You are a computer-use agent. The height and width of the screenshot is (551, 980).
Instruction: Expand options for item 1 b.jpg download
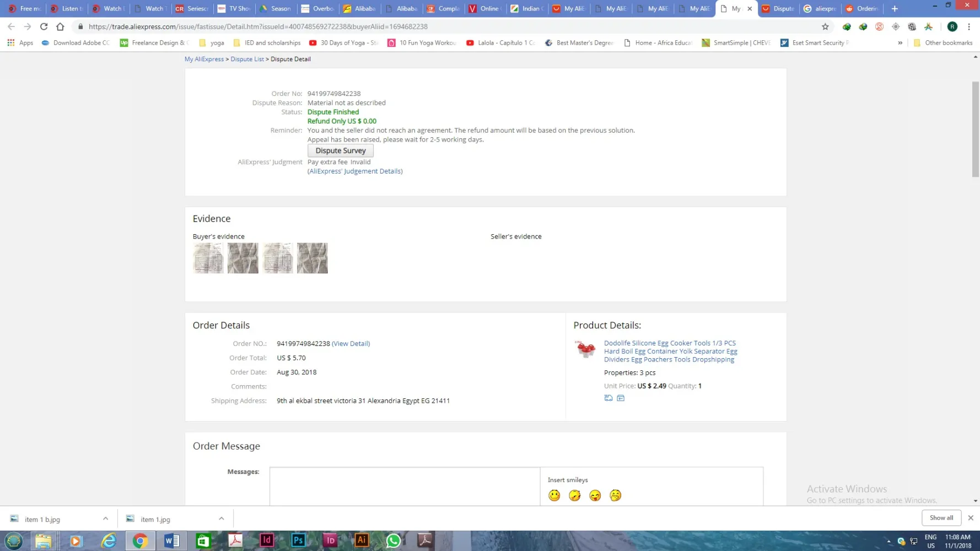point(105,518)
